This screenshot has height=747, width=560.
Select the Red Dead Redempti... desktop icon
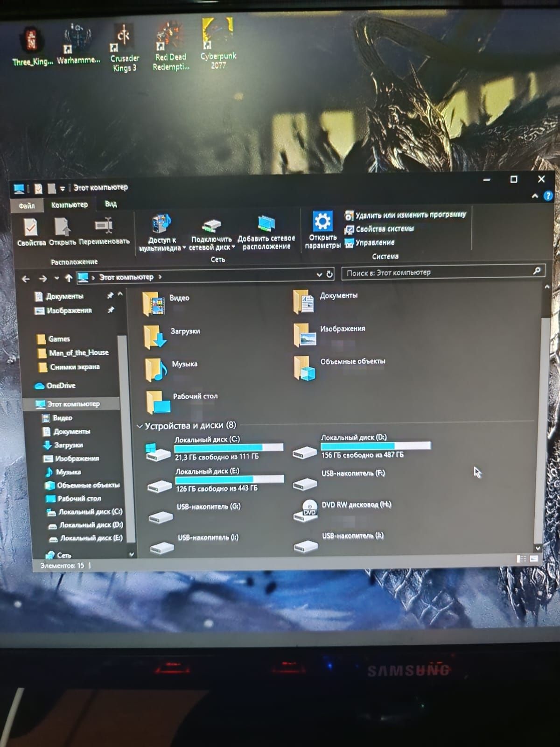[171, 46]
